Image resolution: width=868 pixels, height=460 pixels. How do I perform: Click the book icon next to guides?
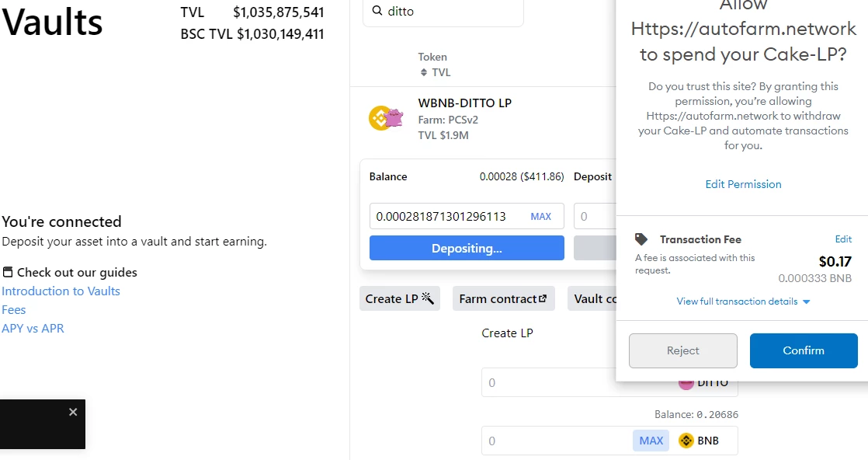coord(8,272)
